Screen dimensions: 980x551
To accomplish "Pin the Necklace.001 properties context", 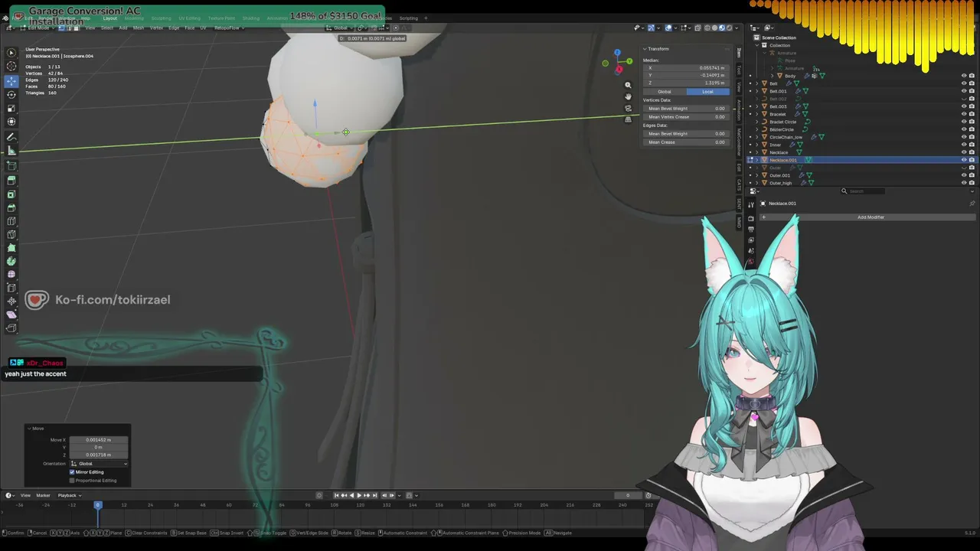I will click(x=972, y=204).
